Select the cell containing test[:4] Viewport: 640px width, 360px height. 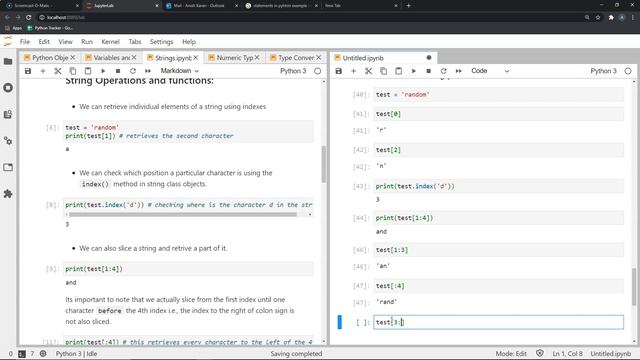point(498,286)
